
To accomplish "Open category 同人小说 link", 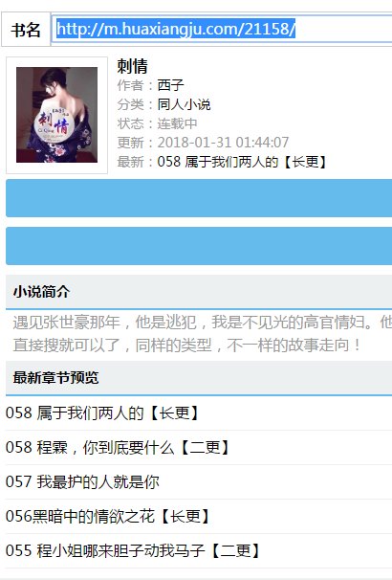I will coord(184,104).
